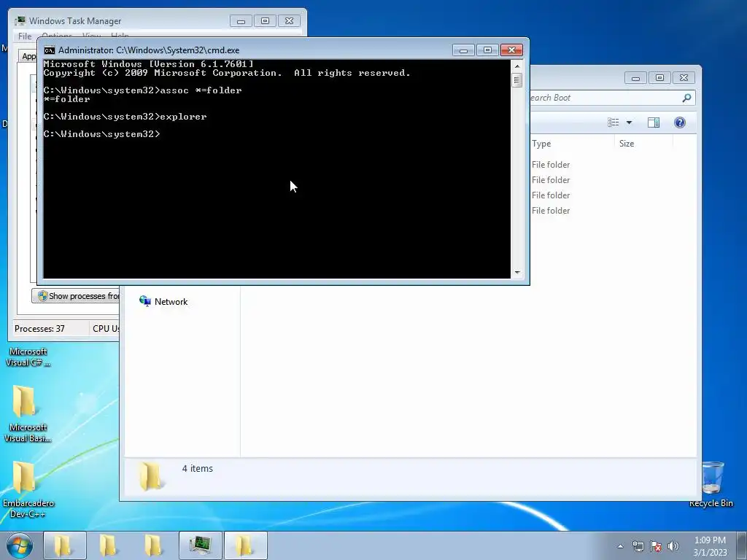747x560 pixels.
Task: Open the Recycle Bin desktop icon
Action: [711, 483]
